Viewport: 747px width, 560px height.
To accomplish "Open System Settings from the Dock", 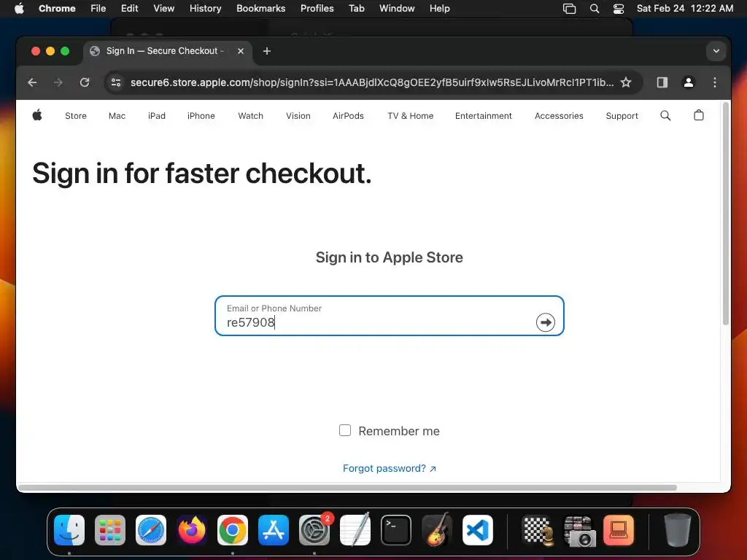I will [x=314, y=530].
